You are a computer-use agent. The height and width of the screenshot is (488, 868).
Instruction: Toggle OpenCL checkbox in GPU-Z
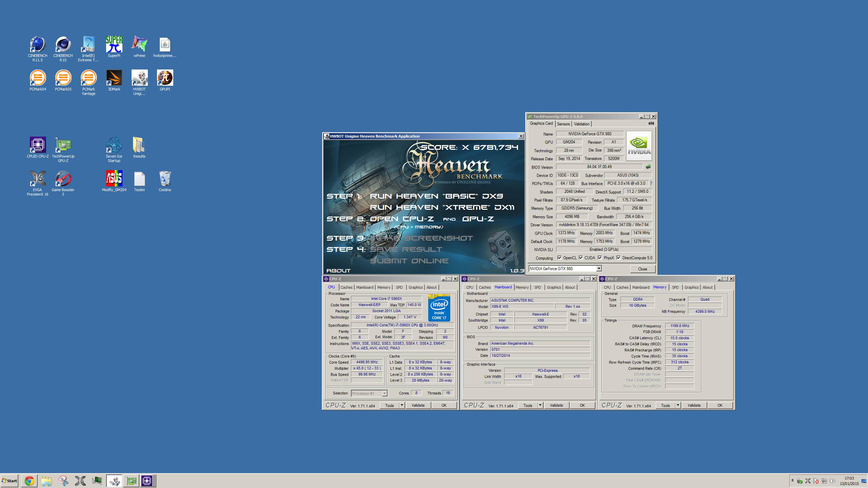559,258
